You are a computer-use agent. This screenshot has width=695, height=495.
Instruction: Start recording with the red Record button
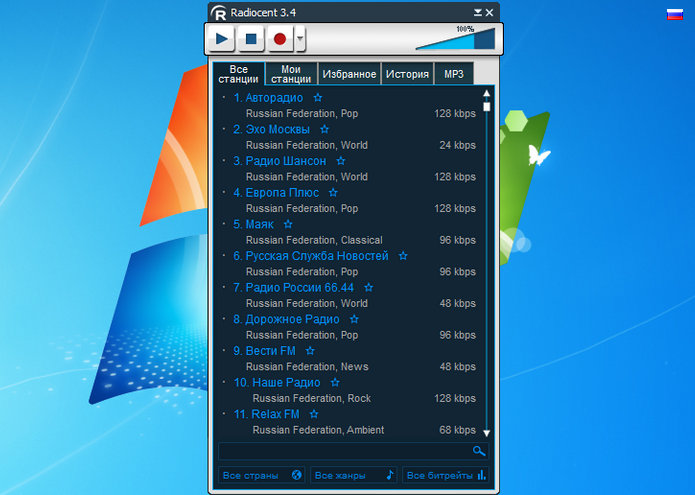point(280,39)
